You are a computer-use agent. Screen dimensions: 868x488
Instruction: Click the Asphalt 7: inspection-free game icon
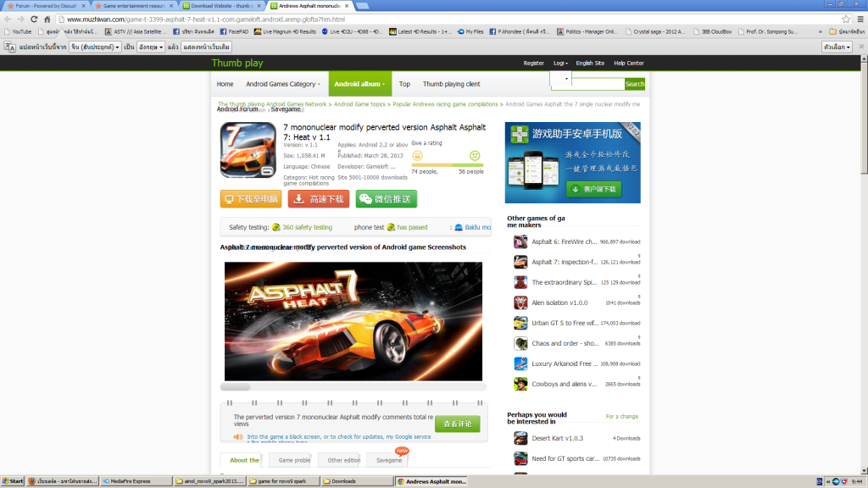(520, 263)
